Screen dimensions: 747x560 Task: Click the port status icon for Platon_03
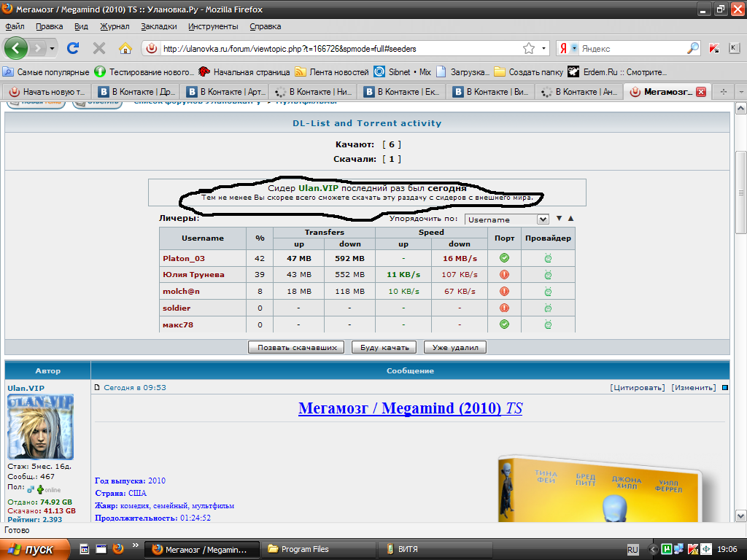(504, 258)
